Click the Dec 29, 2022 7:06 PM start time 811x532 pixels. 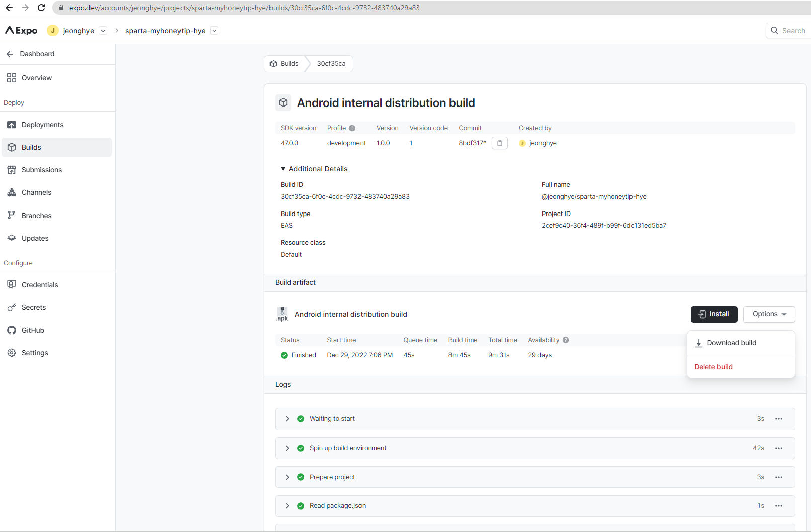360,355
